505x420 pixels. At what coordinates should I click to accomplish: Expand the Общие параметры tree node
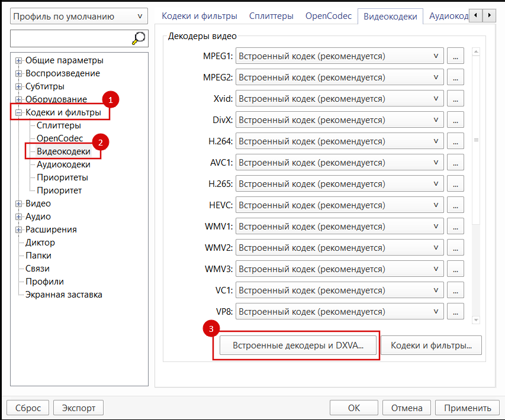click(18, 60)
